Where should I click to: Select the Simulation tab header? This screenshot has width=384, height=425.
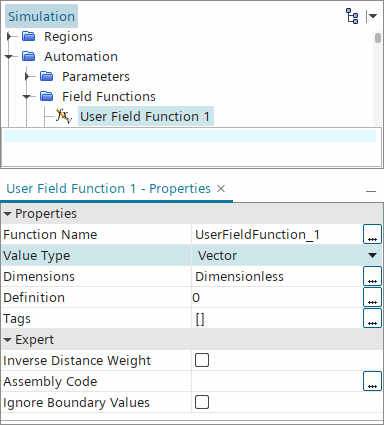point(41,16)
